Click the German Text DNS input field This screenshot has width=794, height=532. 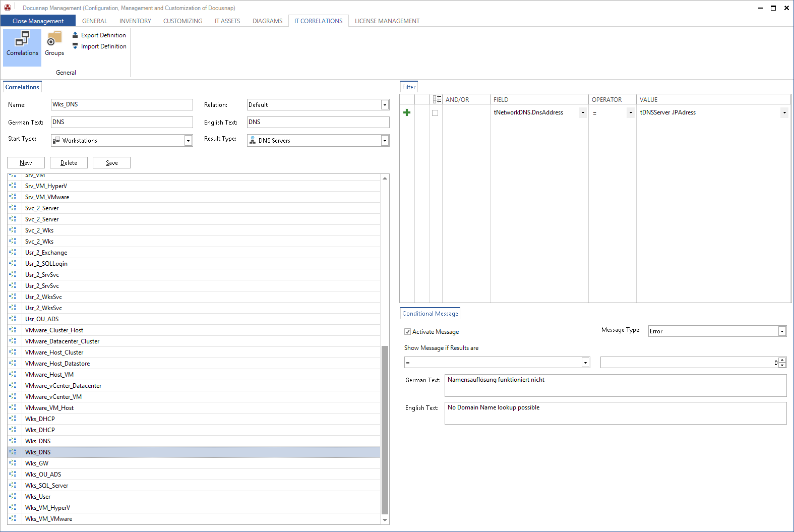[122, 122]
